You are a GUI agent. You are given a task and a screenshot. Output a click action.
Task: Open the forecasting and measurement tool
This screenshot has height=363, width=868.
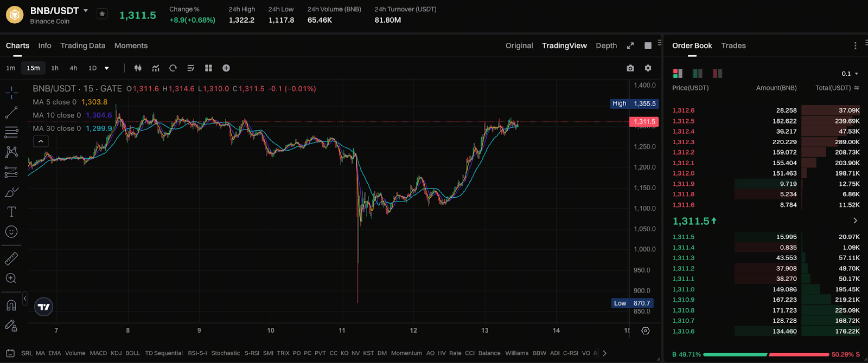point(11,172)
